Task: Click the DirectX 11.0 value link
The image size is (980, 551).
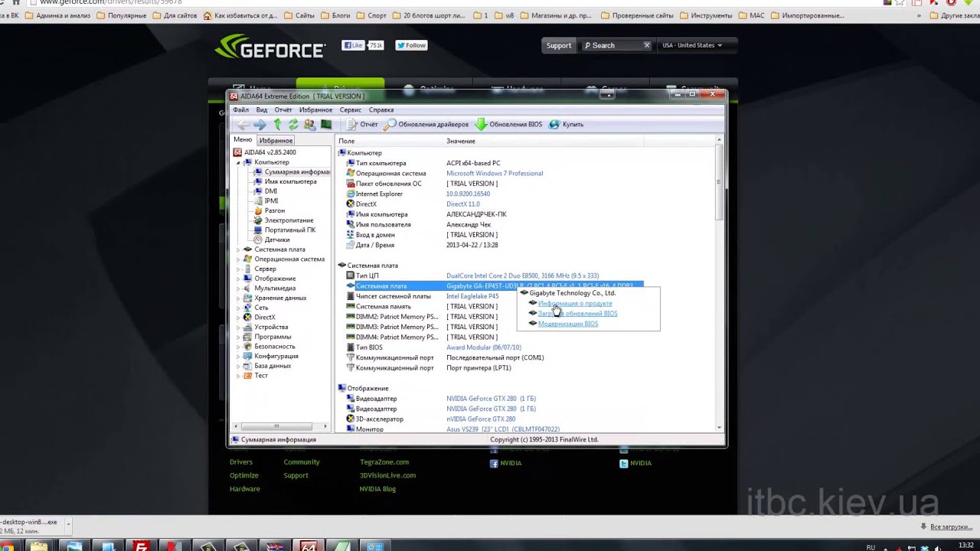Action: [x=463, y=204]
